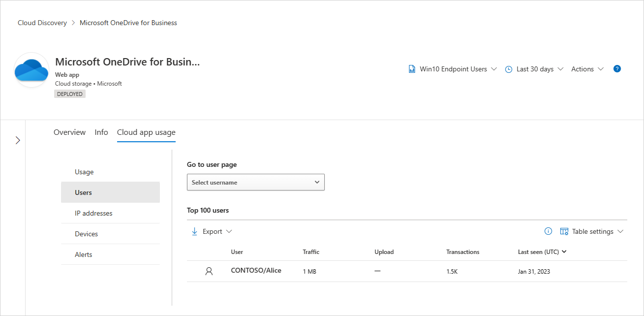The image size is (644, 316).
Task: Open the Select username dropdown
Action: (x=255, y=182)
